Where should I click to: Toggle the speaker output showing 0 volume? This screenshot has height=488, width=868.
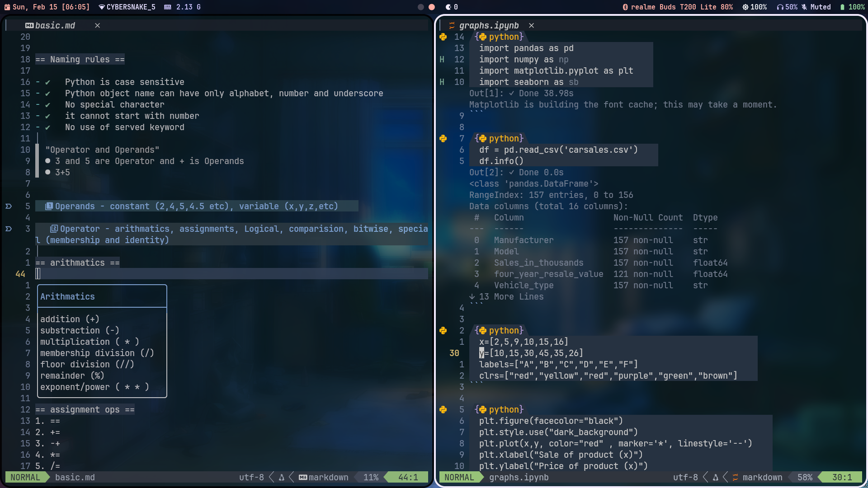point(449,7)
